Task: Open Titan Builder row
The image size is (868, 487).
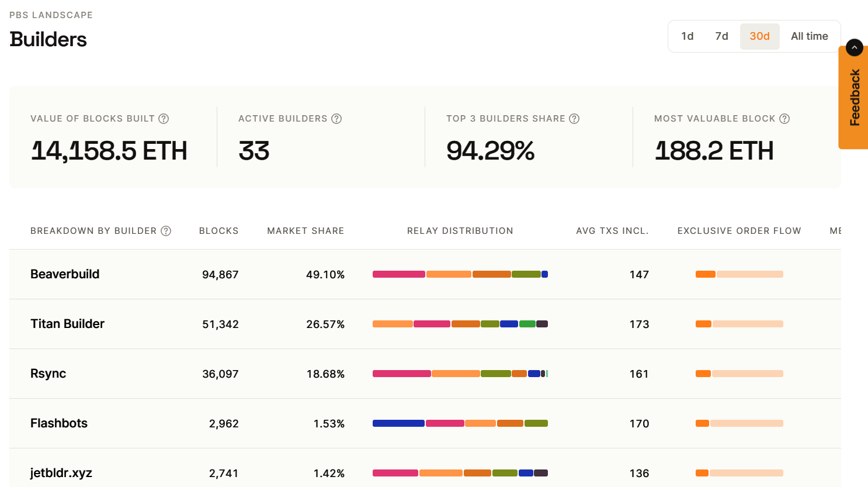Action: 67,324
